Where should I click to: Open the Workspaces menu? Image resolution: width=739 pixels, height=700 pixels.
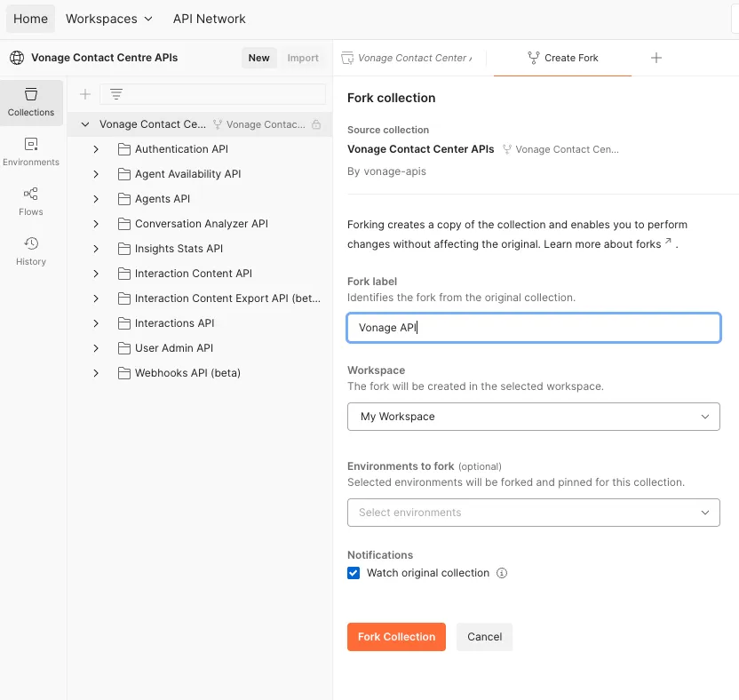pyautogui.click(x=108, y=19)
